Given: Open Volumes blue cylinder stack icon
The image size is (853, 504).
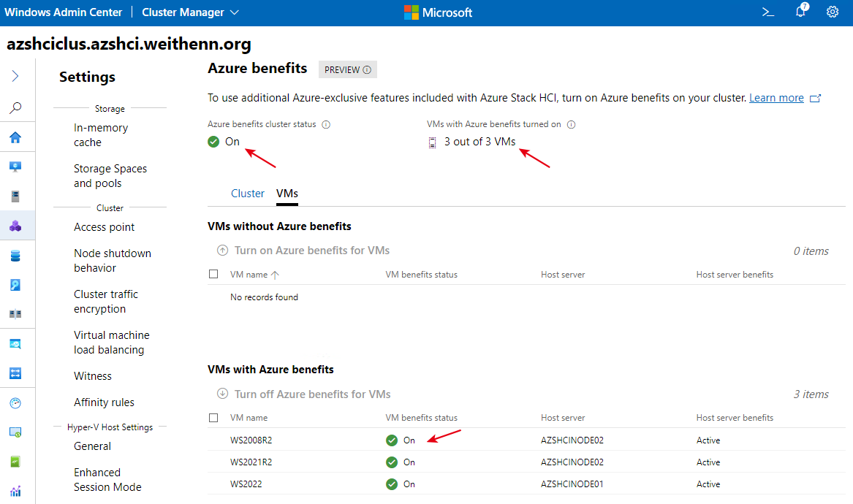Looking at the screenshot, I should (x=15, y=256).
